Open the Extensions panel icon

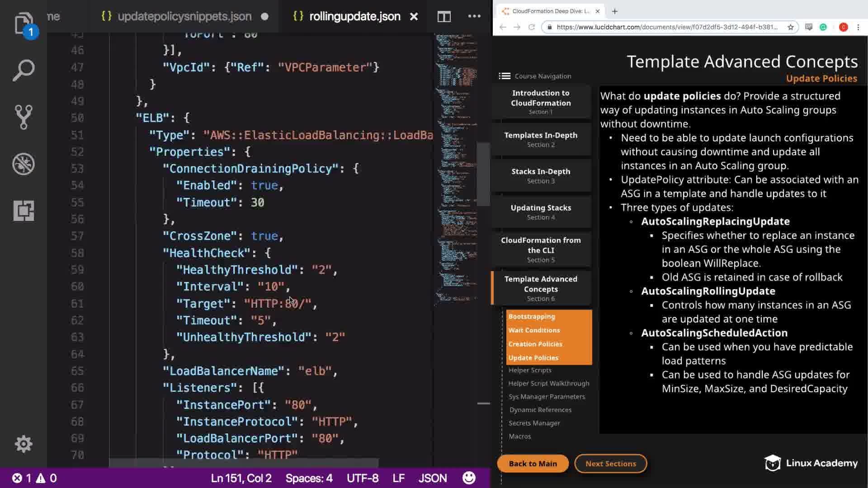click(24, 211)
